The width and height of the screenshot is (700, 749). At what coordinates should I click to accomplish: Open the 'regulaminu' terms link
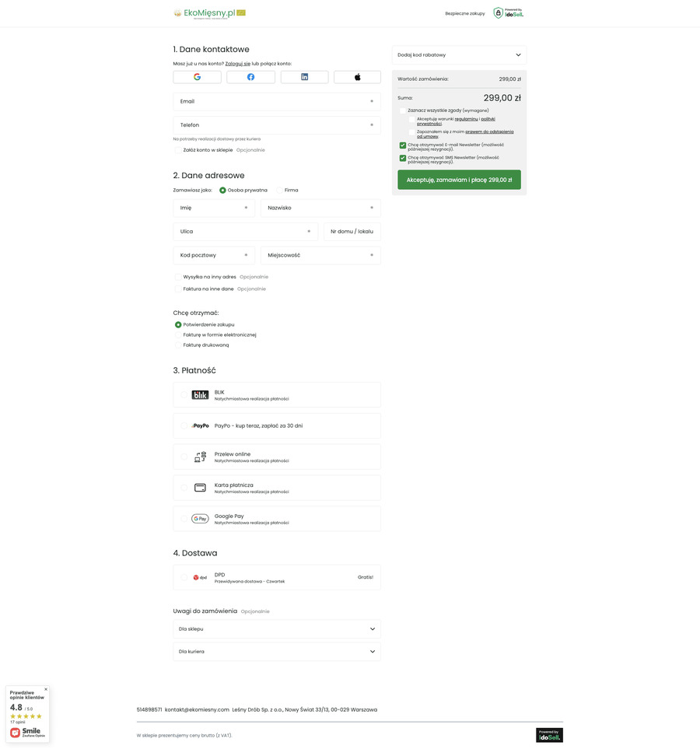coord(466,119)
